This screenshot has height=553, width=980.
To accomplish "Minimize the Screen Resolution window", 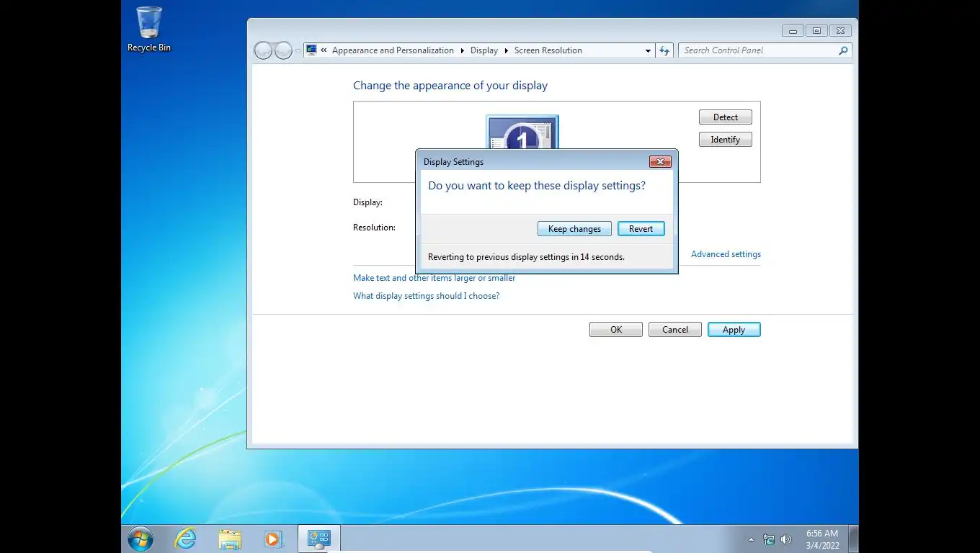I will click(x=793, y=31).
